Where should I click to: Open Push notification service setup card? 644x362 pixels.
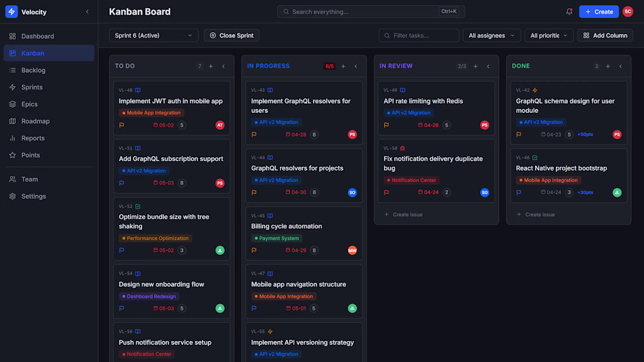(172, 342)
